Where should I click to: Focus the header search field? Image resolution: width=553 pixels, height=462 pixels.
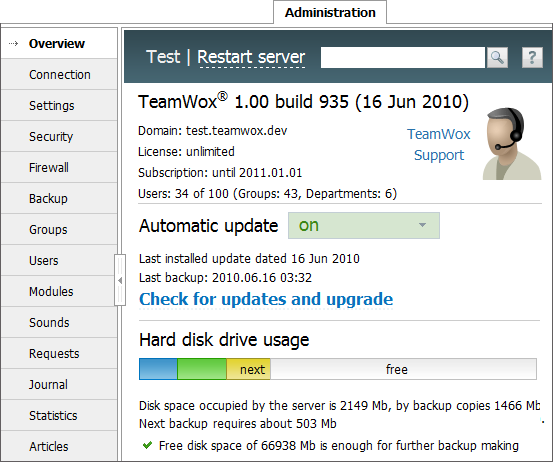click(403, 57)
